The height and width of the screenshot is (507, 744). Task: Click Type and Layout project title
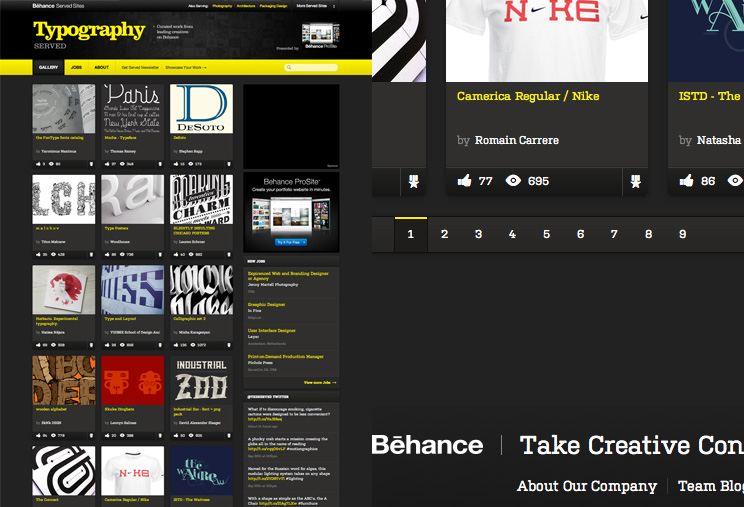tap(120, 319)
